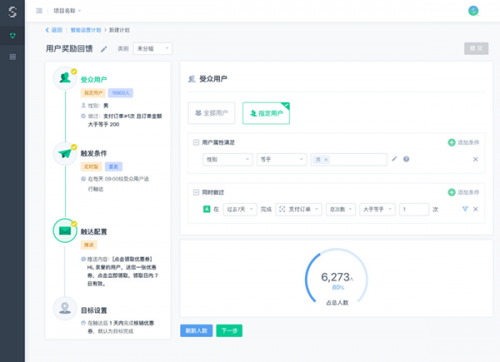This screenshot has height=362, width=500.
Task: Collapse the 同时做过 section
Action: point(196,192)
